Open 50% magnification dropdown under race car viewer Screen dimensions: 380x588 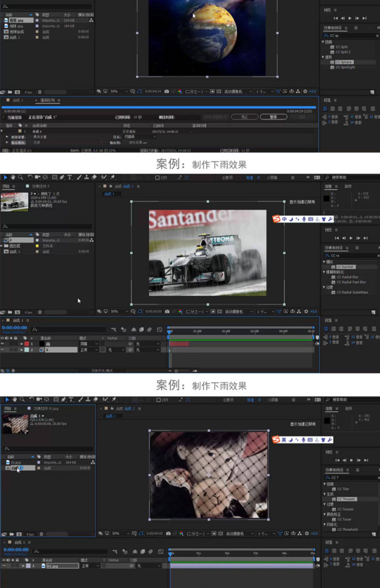tap(119, 311)
